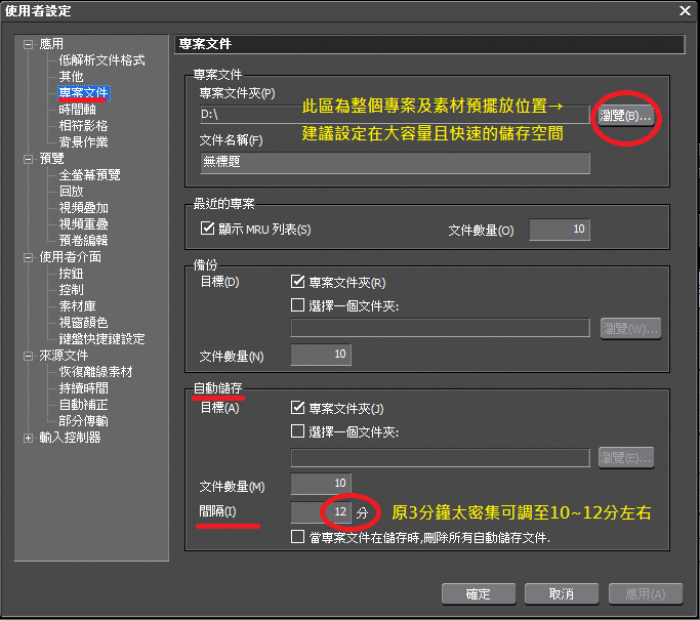Select 全螢幕預覽 in the tree
Image resolution: width=700 pixels, height=620 pixels.
point(89,175)
